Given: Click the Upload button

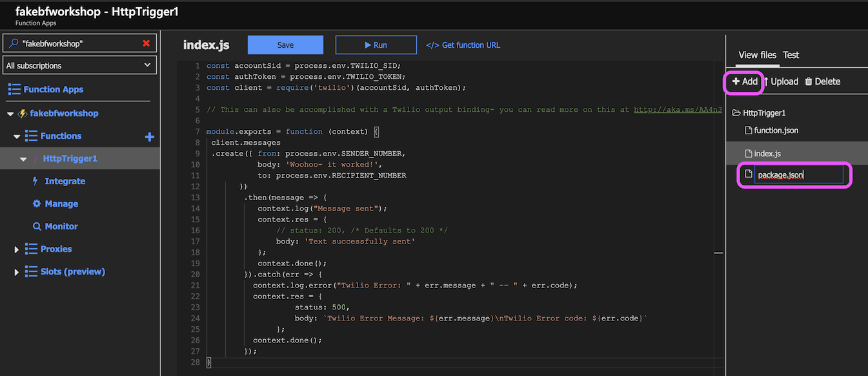Looking at the screenshot, I should point(781,81).
